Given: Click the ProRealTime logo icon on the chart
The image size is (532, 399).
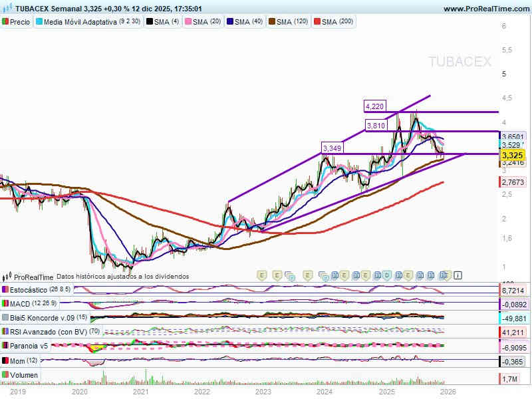Looking at the screenshot, I should pos(7,276).
